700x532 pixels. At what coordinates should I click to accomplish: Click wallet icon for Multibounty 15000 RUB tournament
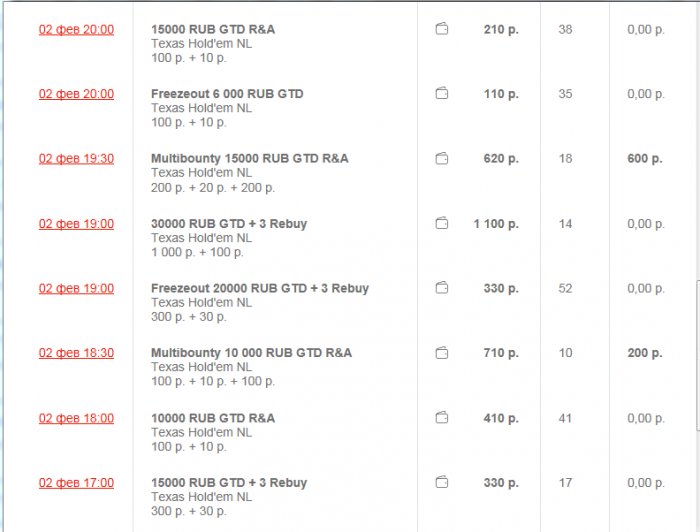pyautogui.click(x=441, y=159)
